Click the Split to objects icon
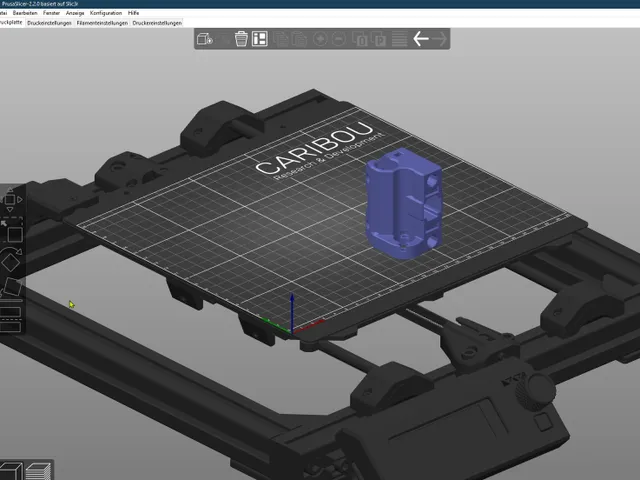The height and width of the screenshot is (480, 640). tap(360, 39)
